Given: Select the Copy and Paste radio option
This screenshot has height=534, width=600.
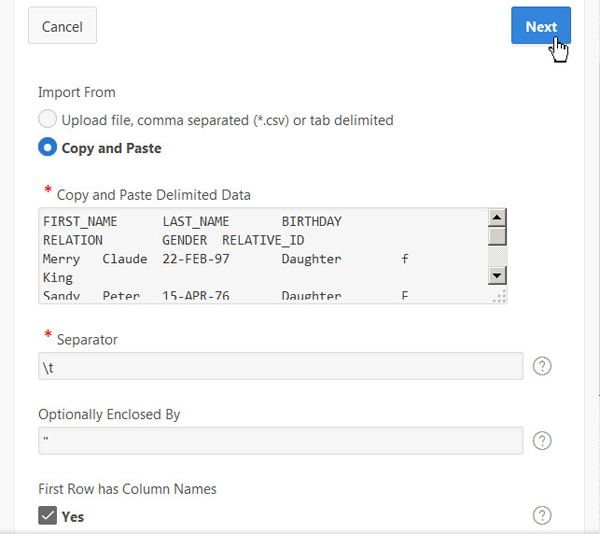Looking at the screenshot, I should click(x=48, y=148).
